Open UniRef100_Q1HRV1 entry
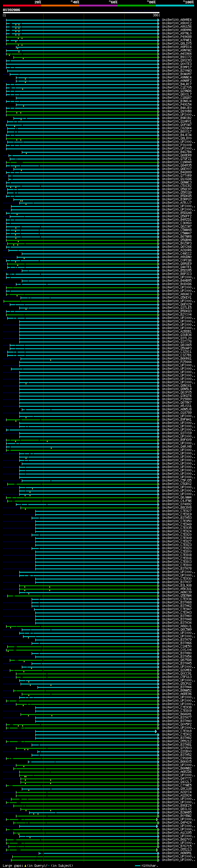Image resolution: width=197 pixels, height=868 pixels. 177,121
